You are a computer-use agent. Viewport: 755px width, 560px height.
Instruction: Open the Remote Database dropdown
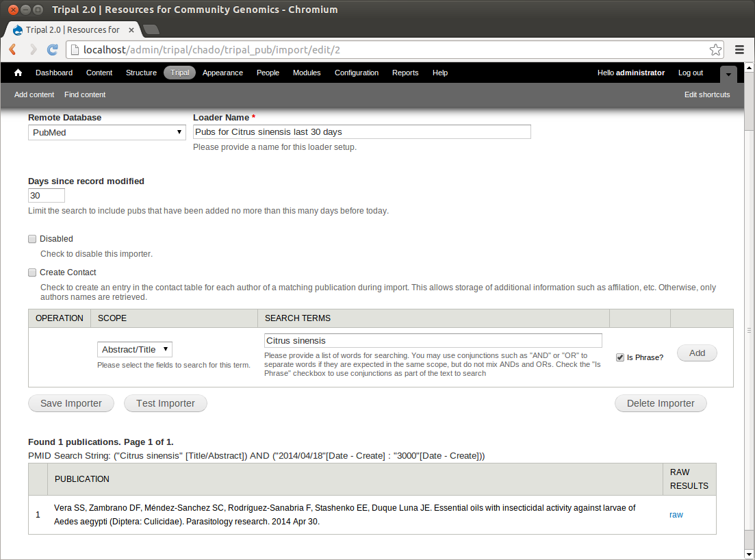[107, 132]
